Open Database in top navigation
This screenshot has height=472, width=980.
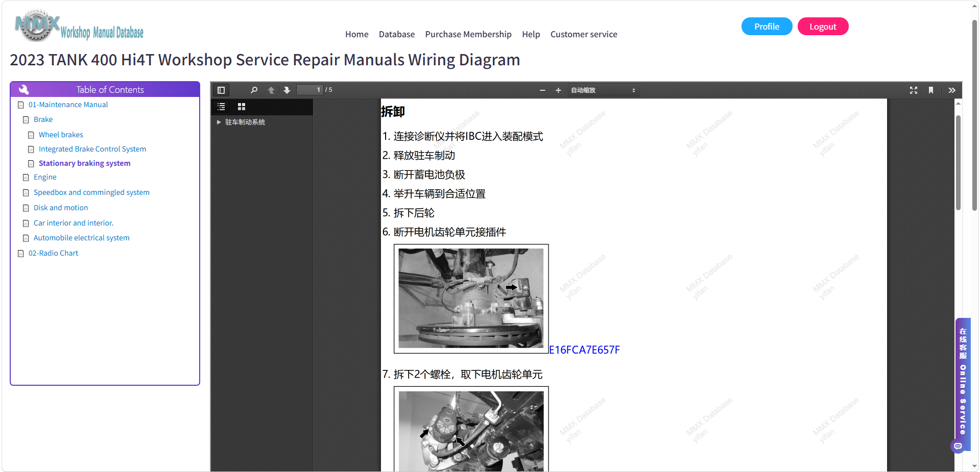(397, 34)
